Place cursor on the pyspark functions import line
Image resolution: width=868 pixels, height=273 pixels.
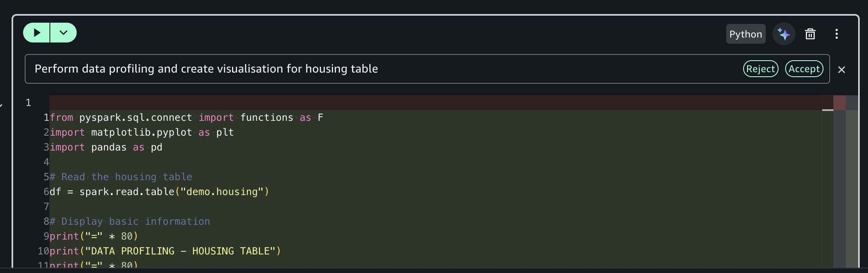[186, 118]
